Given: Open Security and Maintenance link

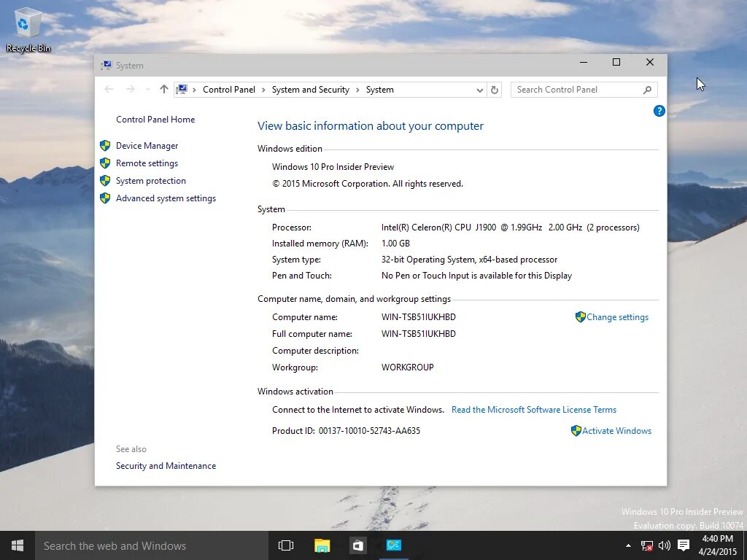Looking at the screenshot, I should 166,466.
